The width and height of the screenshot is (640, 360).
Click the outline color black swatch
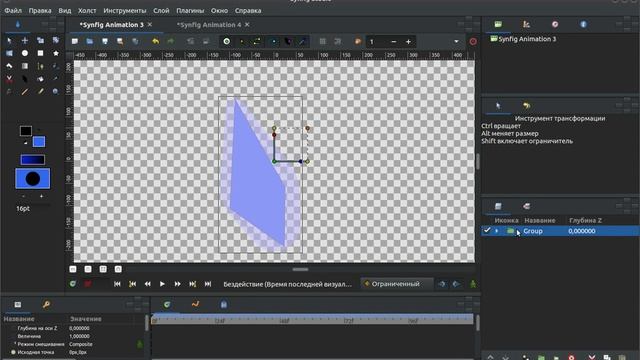tap(25, 131)
